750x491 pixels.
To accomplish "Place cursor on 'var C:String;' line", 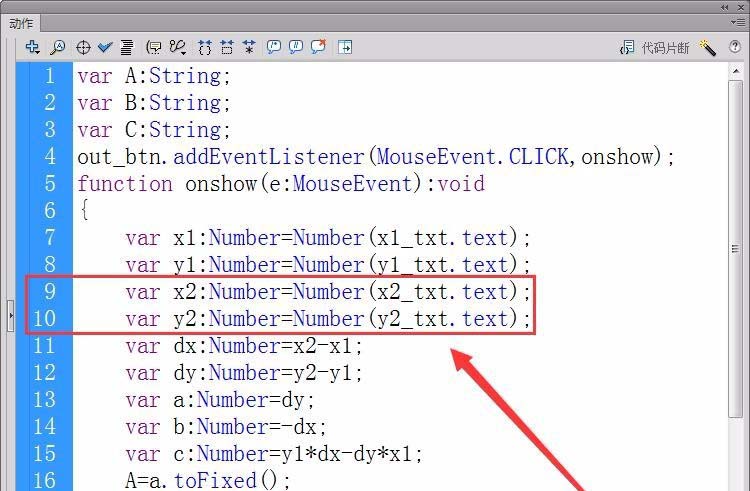I will [154, 130].
